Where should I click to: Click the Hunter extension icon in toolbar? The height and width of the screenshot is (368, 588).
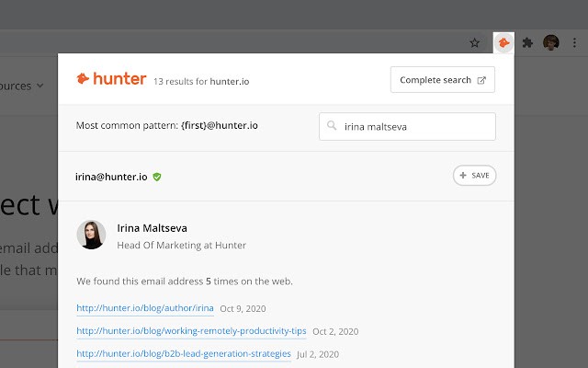coord(503,42)
